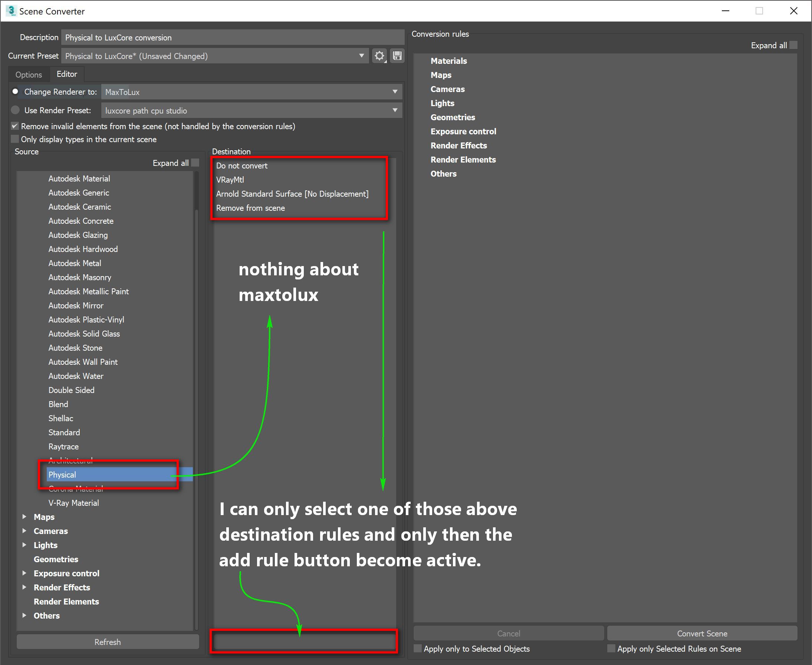The image size is (812, 665).
Task: Open the render preset dropdown showing luxcore path cpu studio
Action: [252, 110]
